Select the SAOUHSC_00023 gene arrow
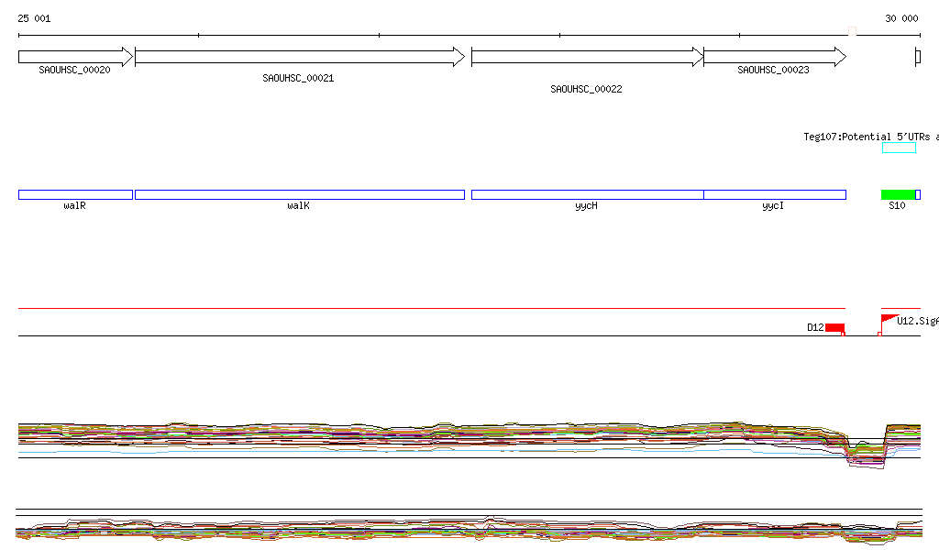Screen dimensions: 939x560 774,57
